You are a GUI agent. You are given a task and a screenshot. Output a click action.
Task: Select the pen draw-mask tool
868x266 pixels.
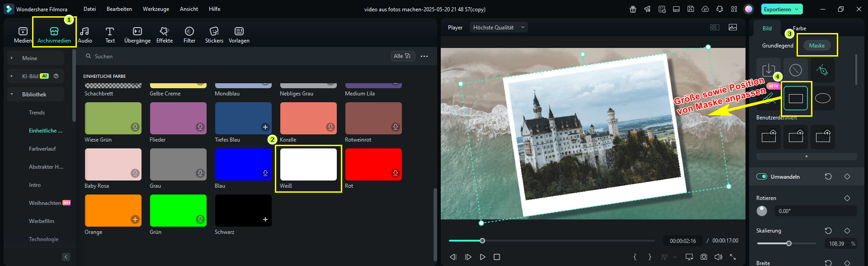click(823, 70)
